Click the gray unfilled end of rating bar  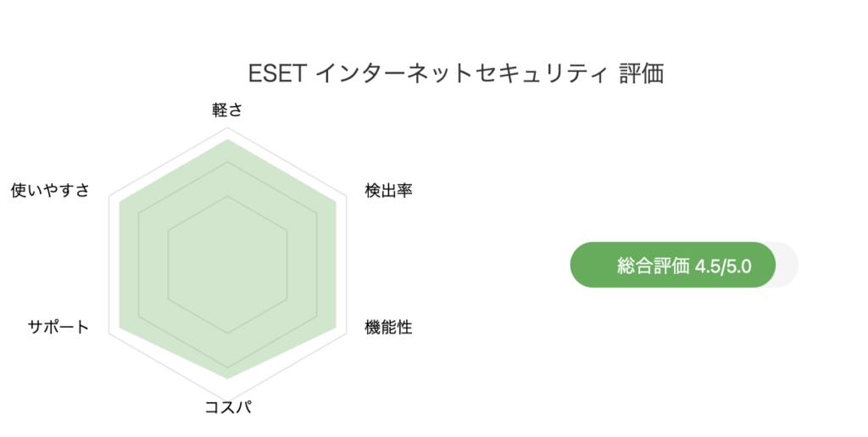click(x=787, y=265)
